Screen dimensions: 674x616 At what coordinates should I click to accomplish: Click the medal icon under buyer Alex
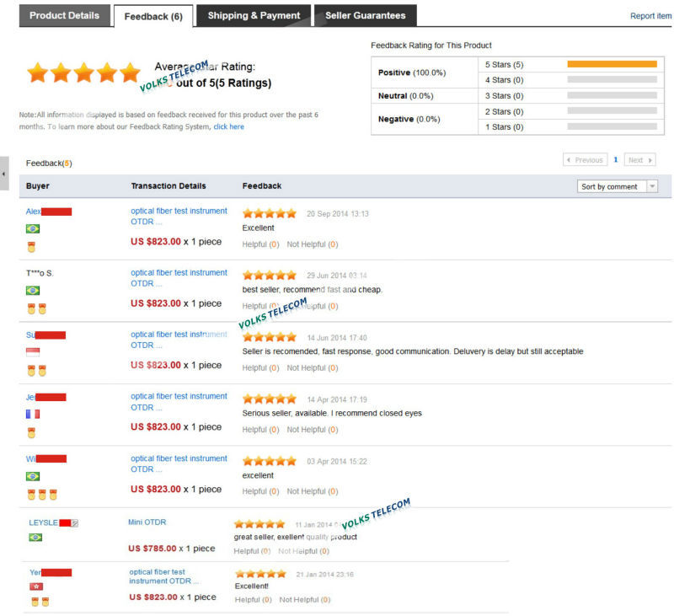[31, 247]
